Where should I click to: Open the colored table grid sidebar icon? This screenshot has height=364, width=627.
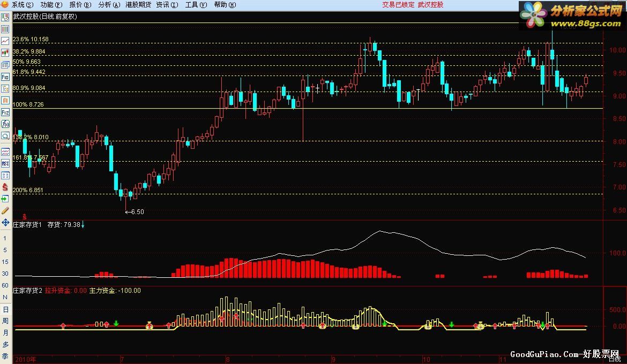pos(5,29)
